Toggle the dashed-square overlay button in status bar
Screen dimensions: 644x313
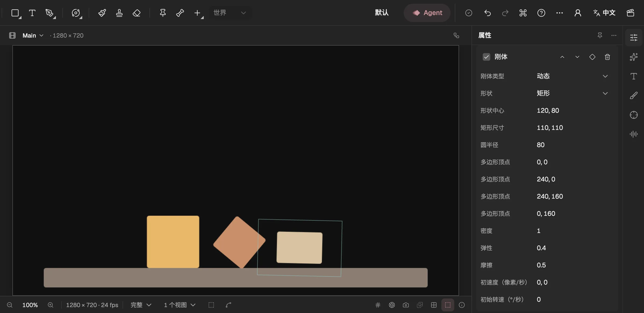pos(448,305)
